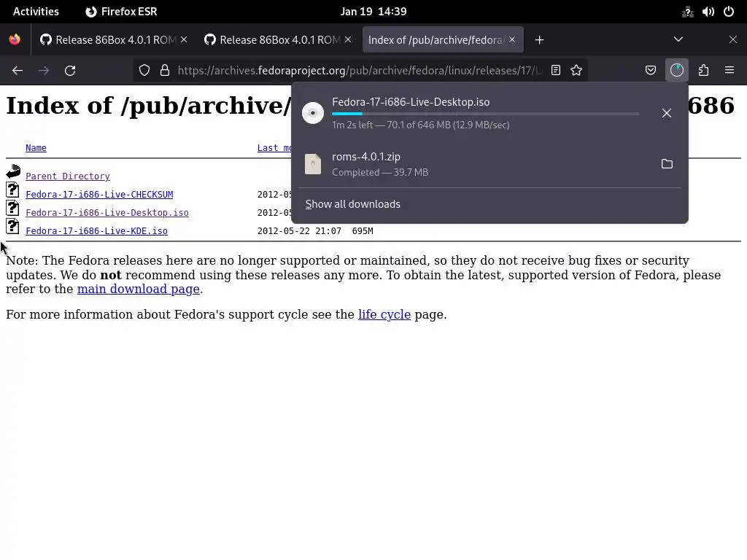Toggle reader view in address bar
The image size is (747, 560).
pos(555,71)
